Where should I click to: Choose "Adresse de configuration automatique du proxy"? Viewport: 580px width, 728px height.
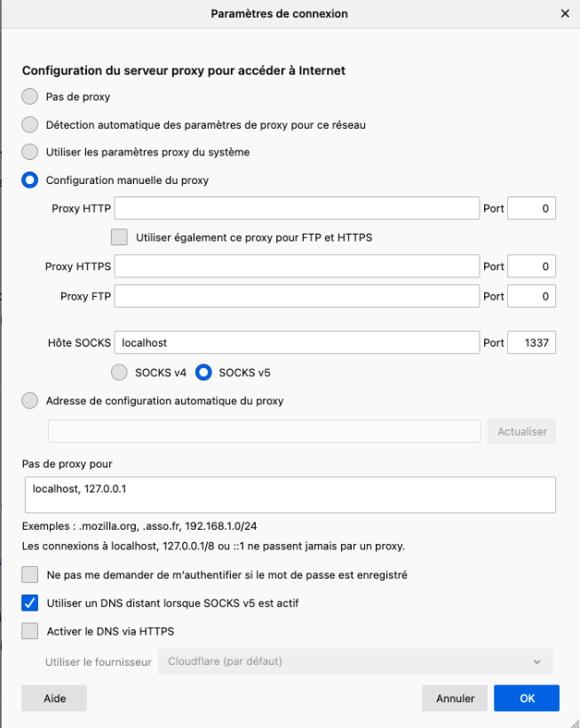click(29, 401)
